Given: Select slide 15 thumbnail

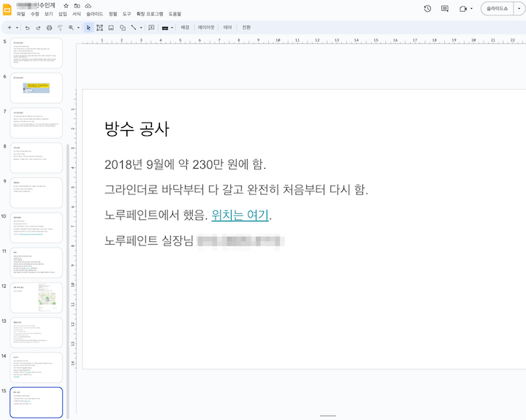Looking at the screenshot, I should pos(37,402).
